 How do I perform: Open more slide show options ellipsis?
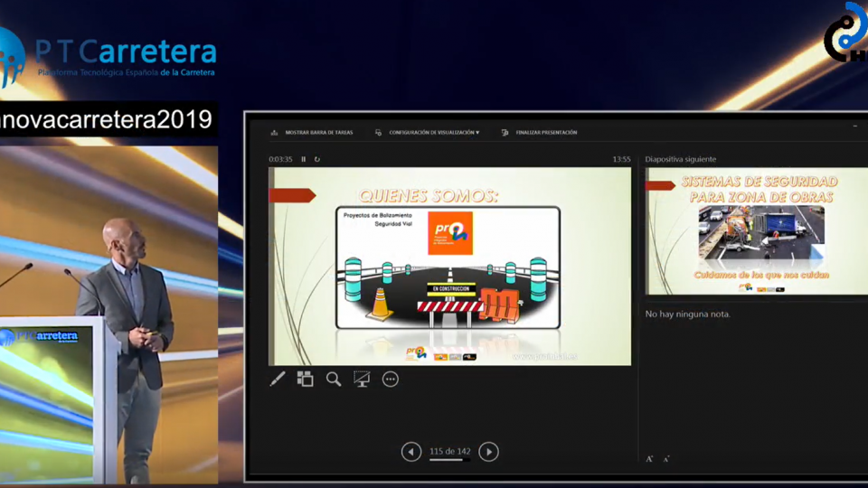point(391,379)
